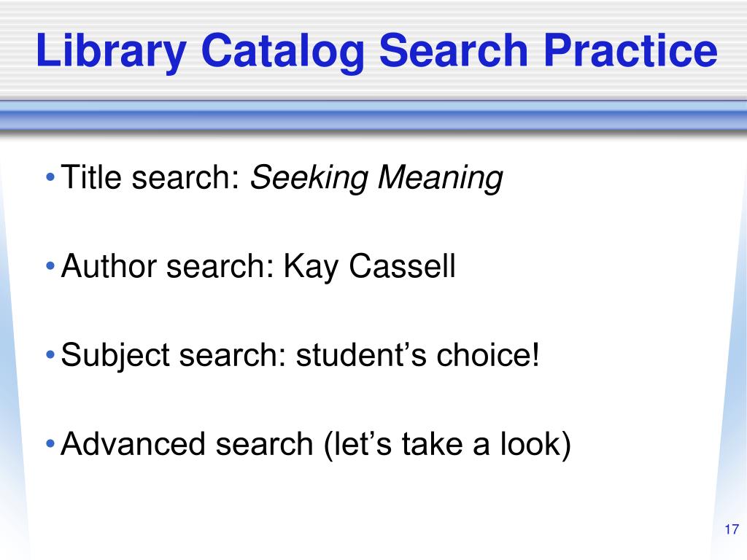Click the bullet dot before Advanced search
This screenshot has height=560, width=747.
pos(50,443)
